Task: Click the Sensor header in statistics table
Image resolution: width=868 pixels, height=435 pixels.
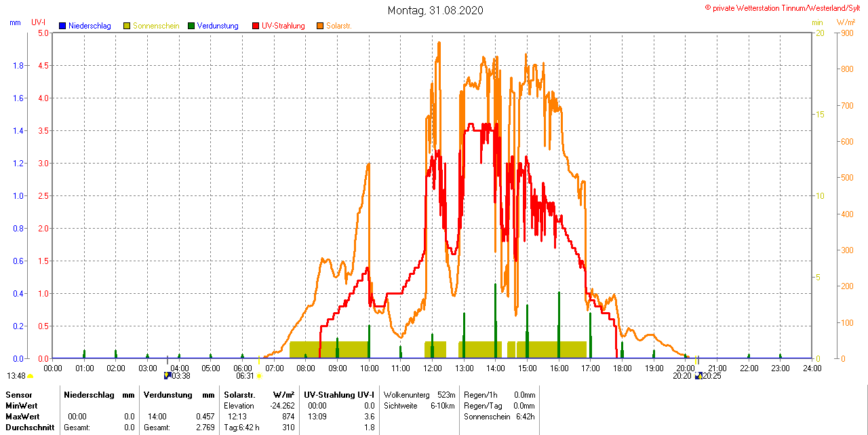Action: [x=18, y=395]
